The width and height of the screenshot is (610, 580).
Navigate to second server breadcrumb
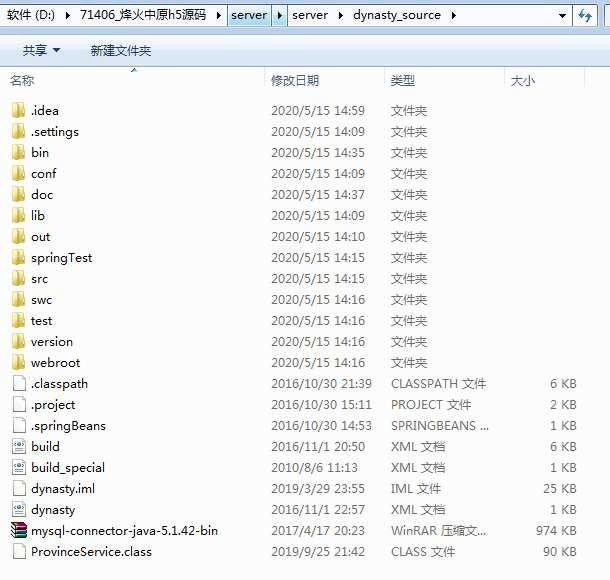pyautogui.click(x=310, y=15)
